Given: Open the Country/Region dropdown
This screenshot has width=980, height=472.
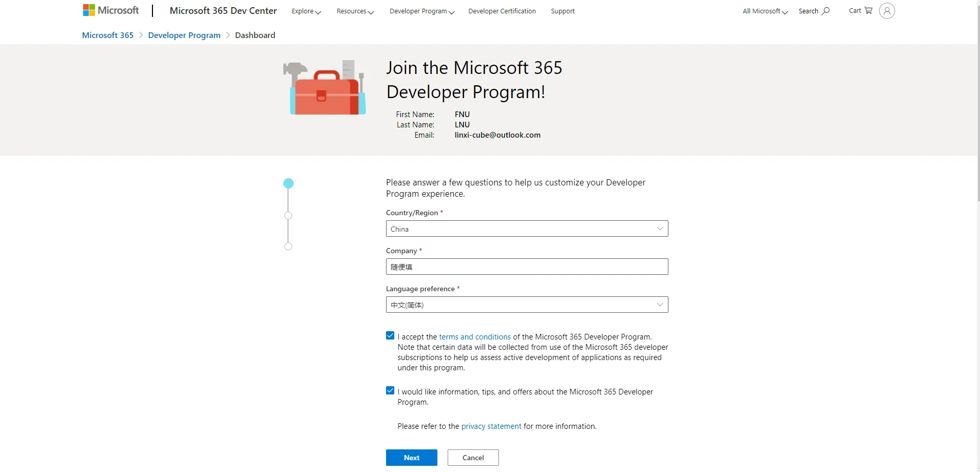Looking at the screenshot, I should [527, 229].
